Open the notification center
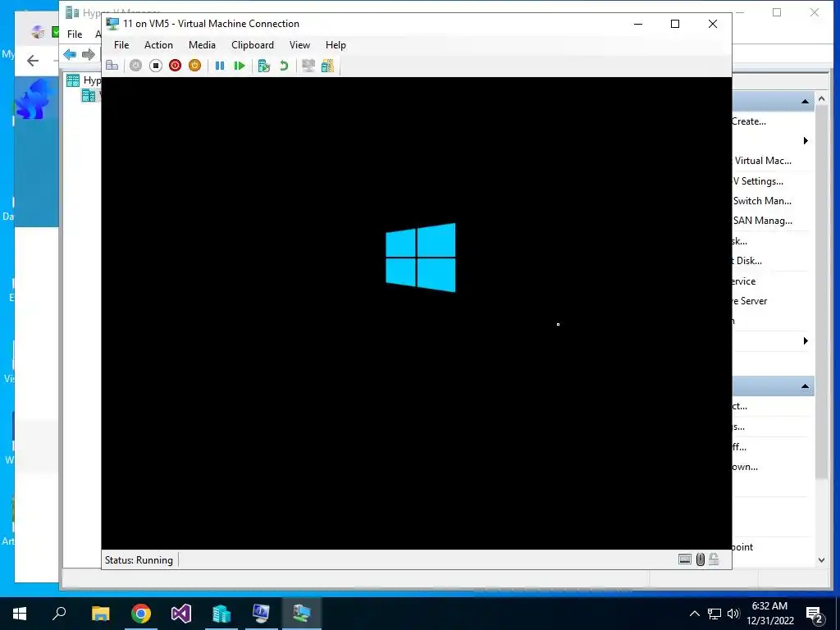Image resolution: width=840 pixels, height=630 pixels. (815, 614)
